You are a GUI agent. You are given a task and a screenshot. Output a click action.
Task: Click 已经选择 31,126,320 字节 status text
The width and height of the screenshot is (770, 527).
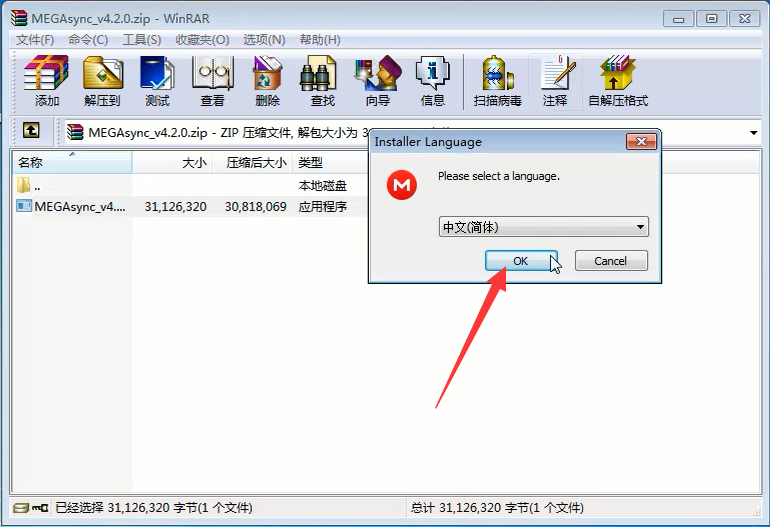coord(154,508)
